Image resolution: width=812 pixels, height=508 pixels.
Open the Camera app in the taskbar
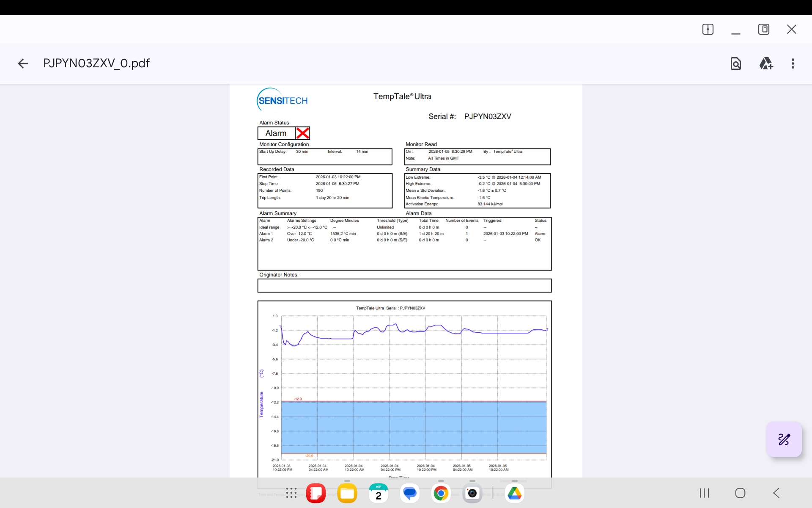tap(472, 493)
